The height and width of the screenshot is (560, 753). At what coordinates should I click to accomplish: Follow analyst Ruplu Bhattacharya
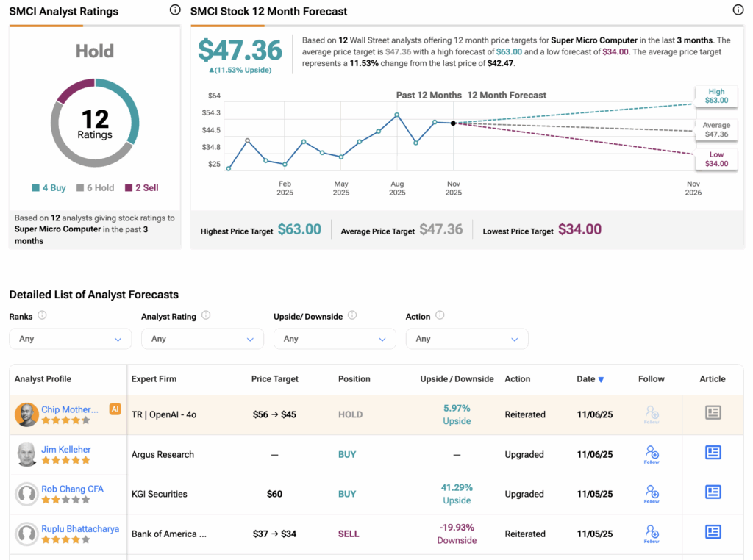(x=652, y=533)
